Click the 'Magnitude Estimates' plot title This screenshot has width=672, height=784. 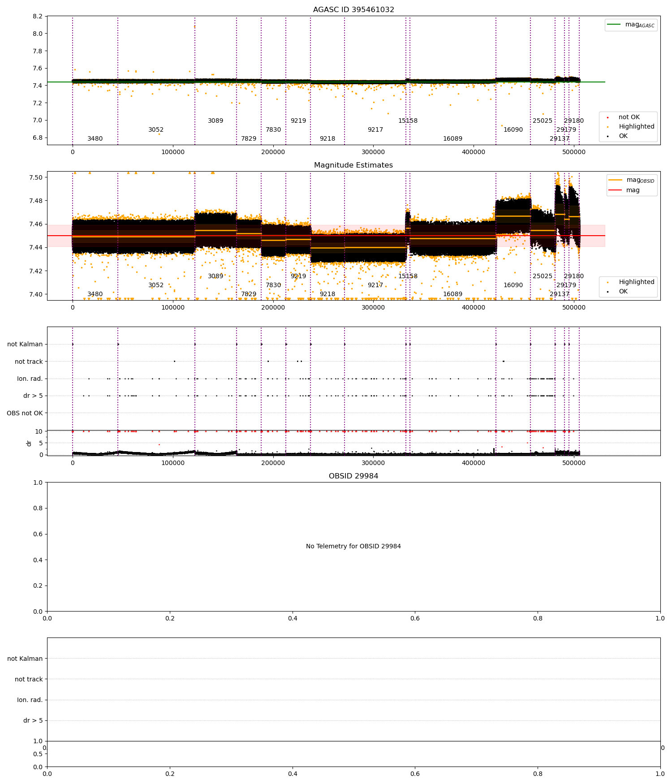click(353, 165)
